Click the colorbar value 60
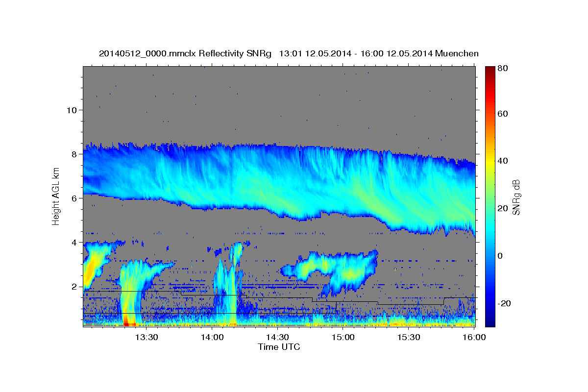588x392 pixels. [502, 114]
